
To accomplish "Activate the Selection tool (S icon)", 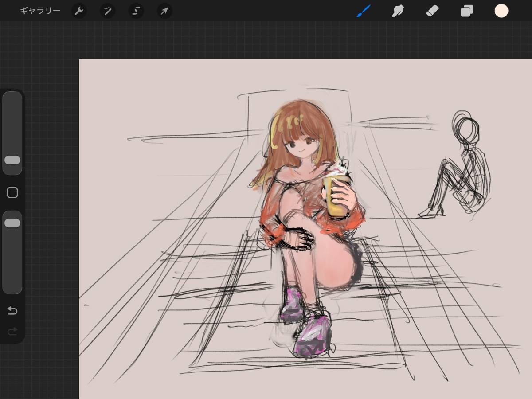I will coord(136,11).
